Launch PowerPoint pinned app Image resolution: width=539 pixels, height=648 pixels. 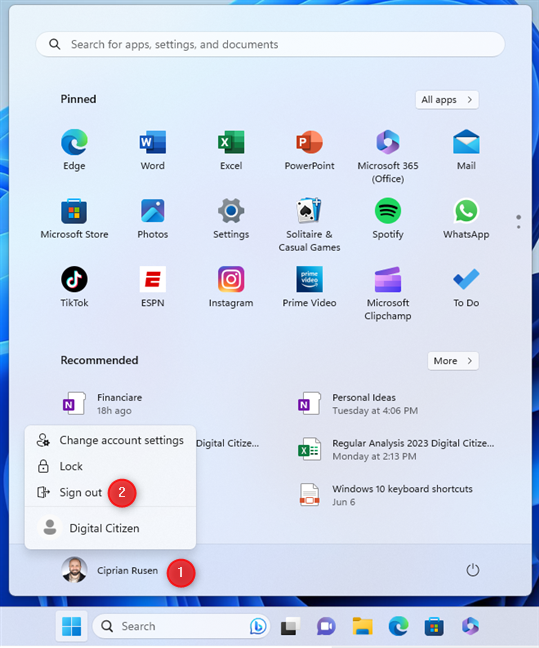tap(309, 149)
